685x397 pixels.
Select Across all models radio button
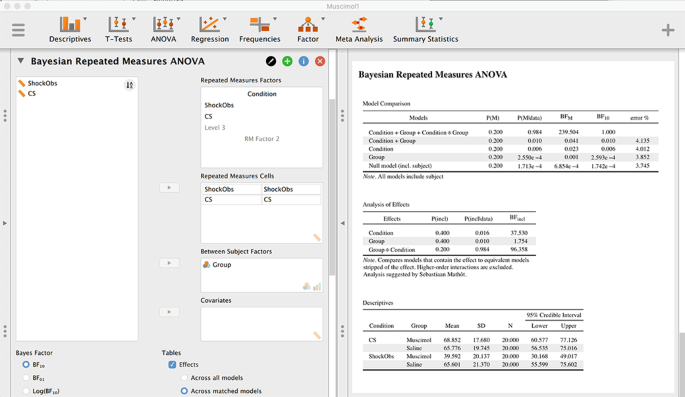(184, 378)
